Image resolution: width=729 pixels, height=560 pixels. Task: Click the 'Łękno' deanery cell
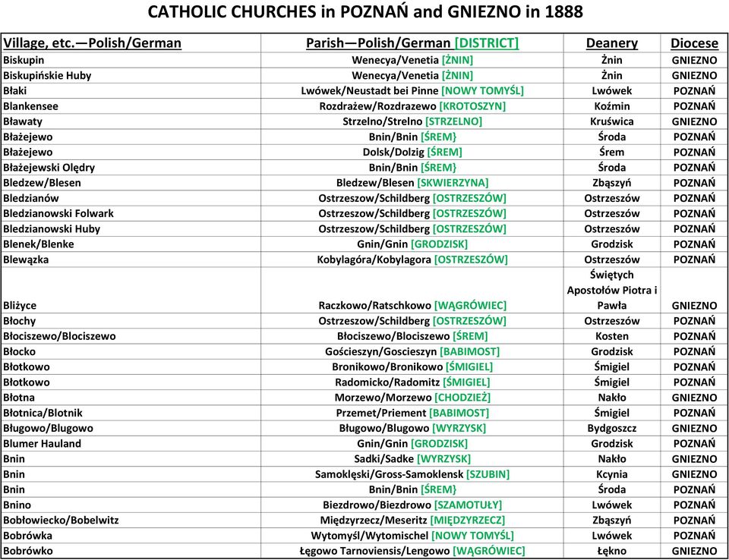coord(611,551)
